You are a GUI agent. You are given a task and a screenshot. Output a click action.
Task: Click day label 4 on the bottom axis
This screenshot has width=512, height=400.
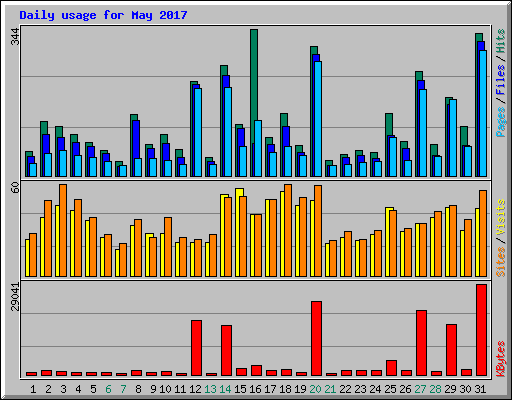click(78, 389)
